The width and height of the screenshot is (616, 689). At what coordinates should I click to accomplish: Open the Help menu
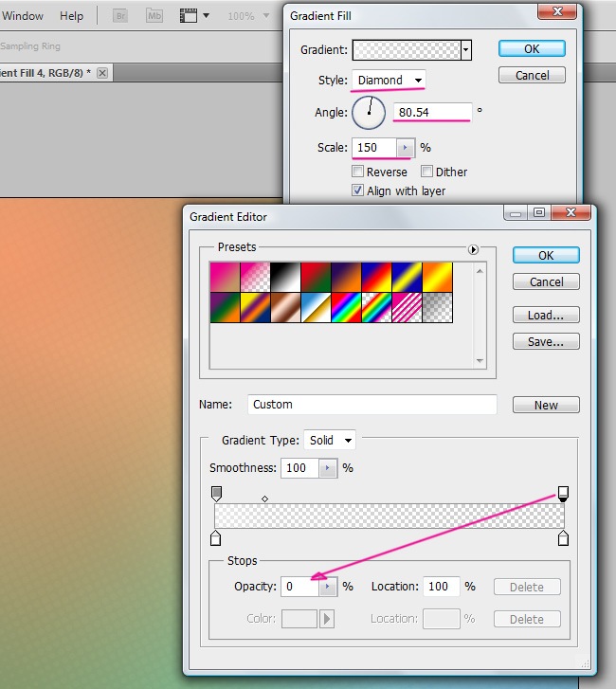tap(71, 16)
